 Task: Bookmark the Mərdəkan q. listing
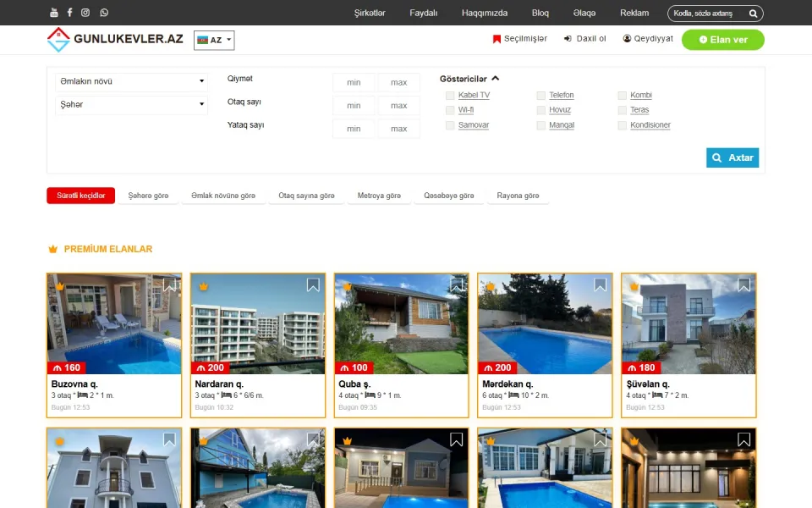[x=601, y=285]
